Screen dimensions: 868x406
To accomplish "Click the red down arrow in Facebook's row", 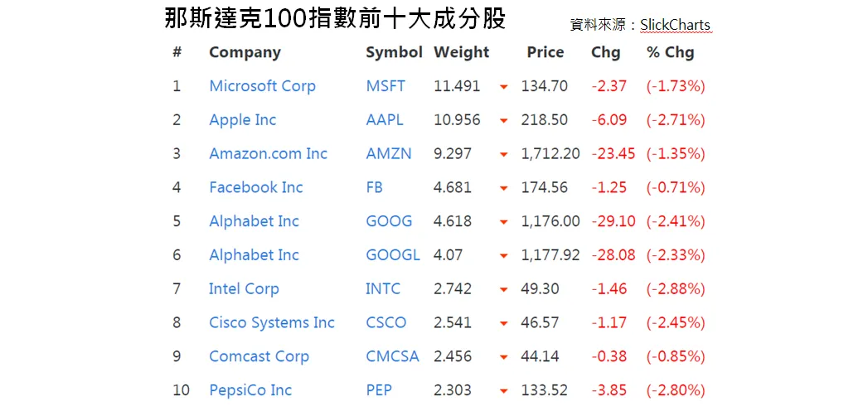I will (503, 189).
